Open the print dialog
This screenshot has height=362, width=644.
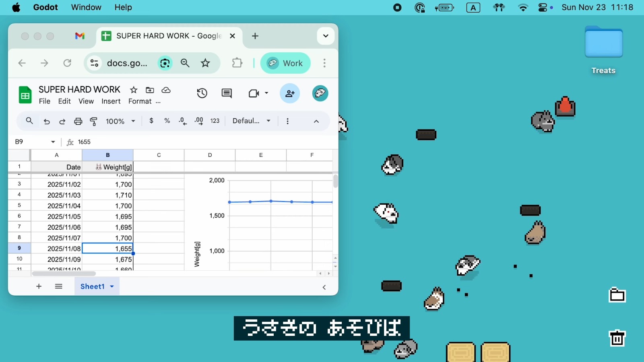pos(78,121)
